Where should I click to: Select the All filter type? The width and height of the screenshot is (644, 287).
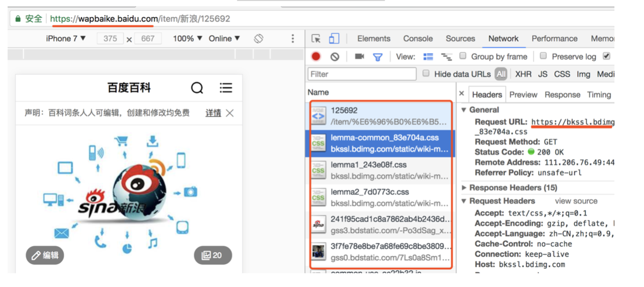point(501,74)
